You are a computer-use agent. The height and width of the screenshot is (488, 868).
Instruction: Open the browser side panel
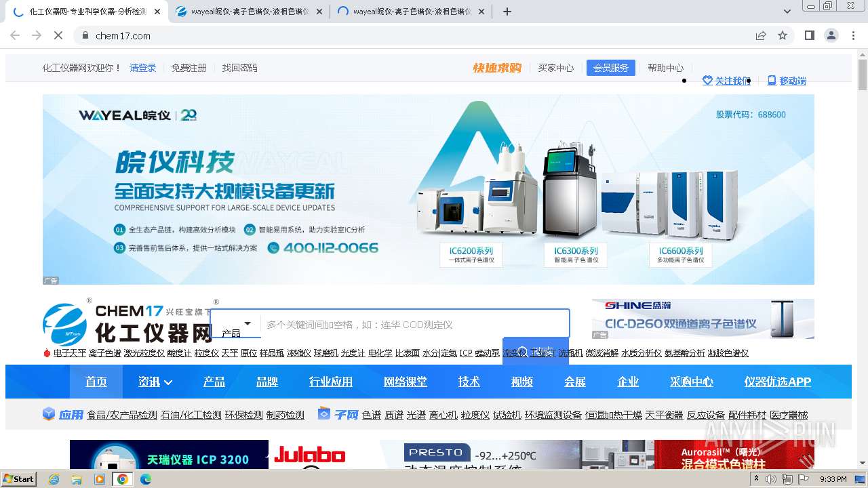pyautogui.click(x=809, y=35)
